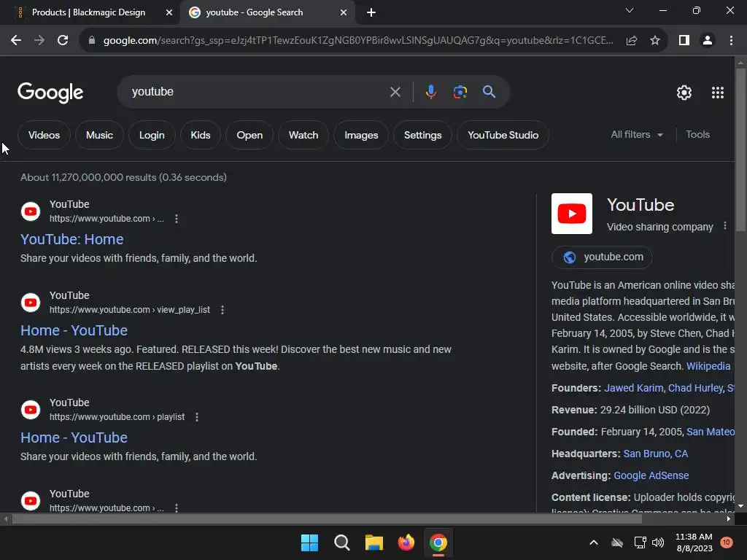Viewport: 747px width, 560px height.
Task: Open Home - YouTube view_play_list result
Action: (x=74, y=330)
